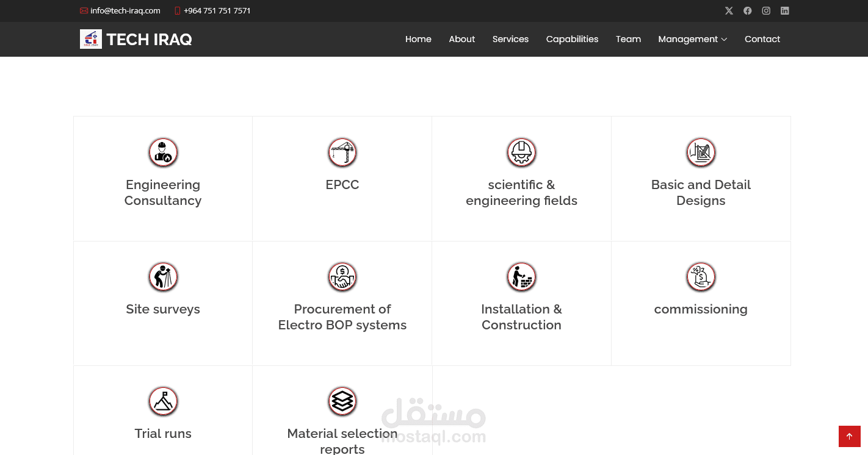Open the About menu item
This screenshot has width=868, height=455.
pyautogui.click(x=461, y=39)
